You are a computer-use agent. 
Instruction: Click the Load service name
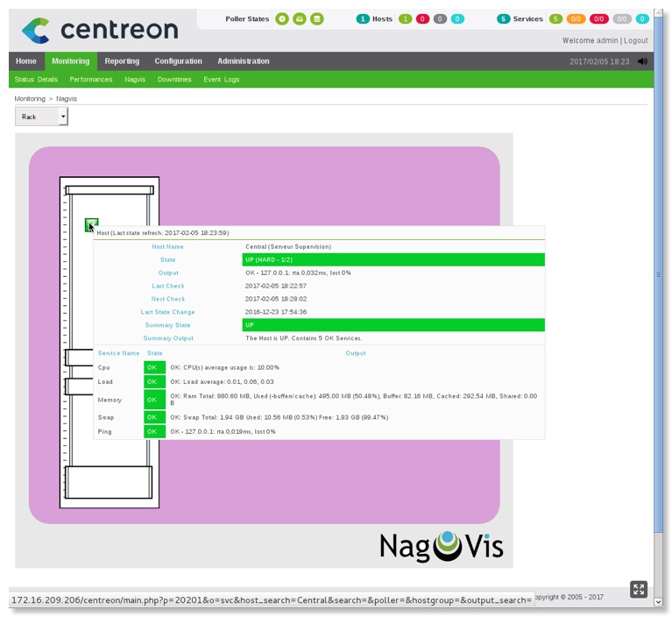pyautogui.click(x=105, y=381)
